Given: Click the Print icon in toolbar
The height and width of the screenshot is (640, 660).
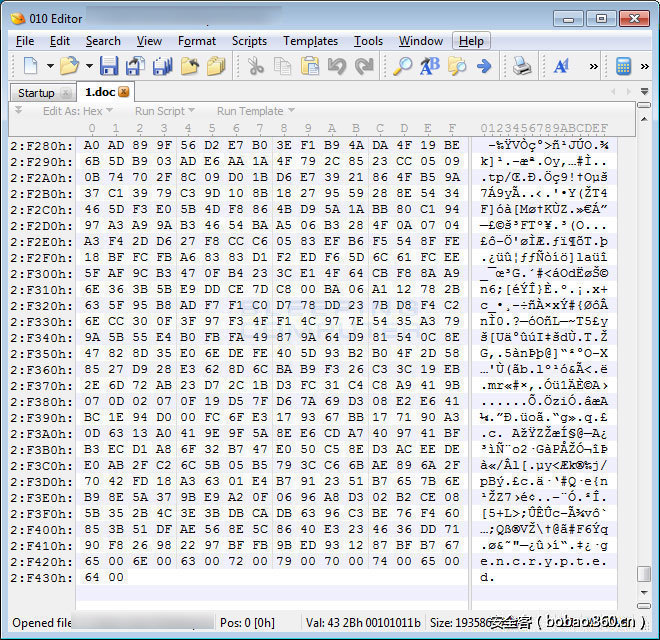Looking at the screenshot, I should tap(522, 66).
